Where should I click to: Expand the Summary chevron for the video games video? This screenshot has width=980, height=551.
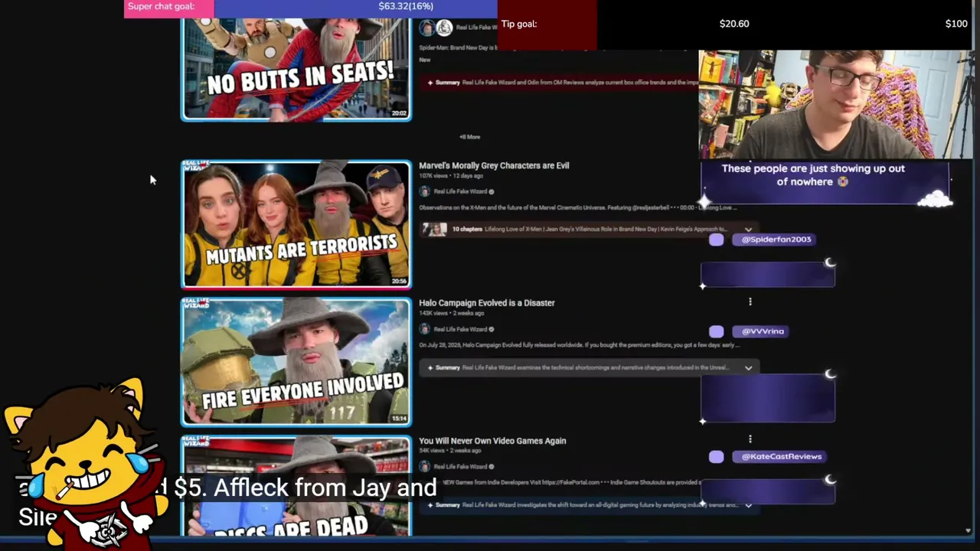tap(748, 505)
